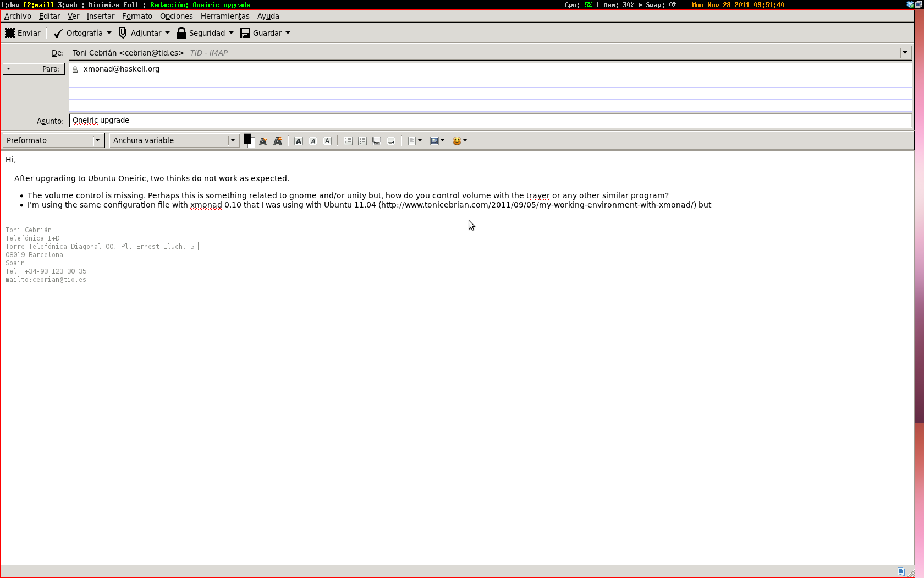
Task: Click the date and time display
Action: pyautogui.click(x=738, y=5)
